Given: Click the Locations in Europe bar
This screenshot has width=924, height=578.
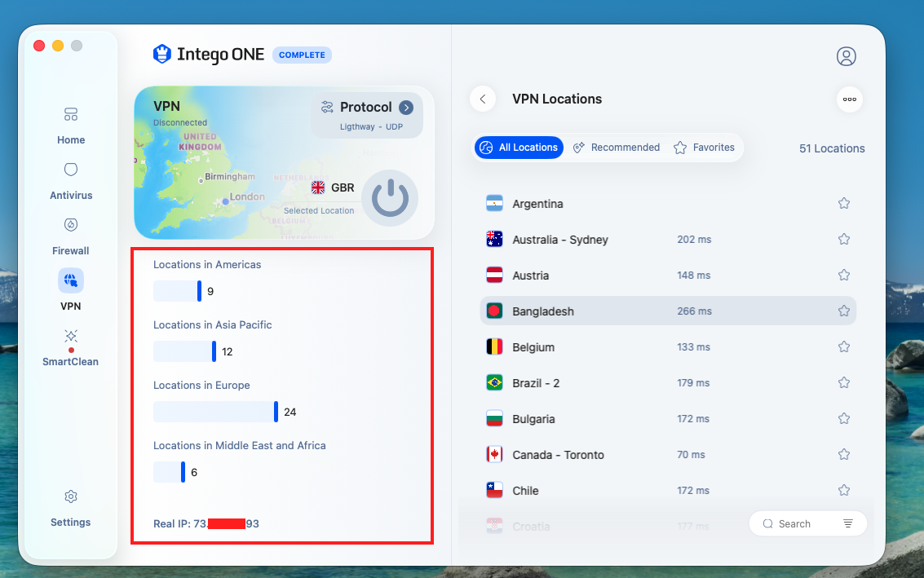Looking at the screenshot, I should [215, 412].
